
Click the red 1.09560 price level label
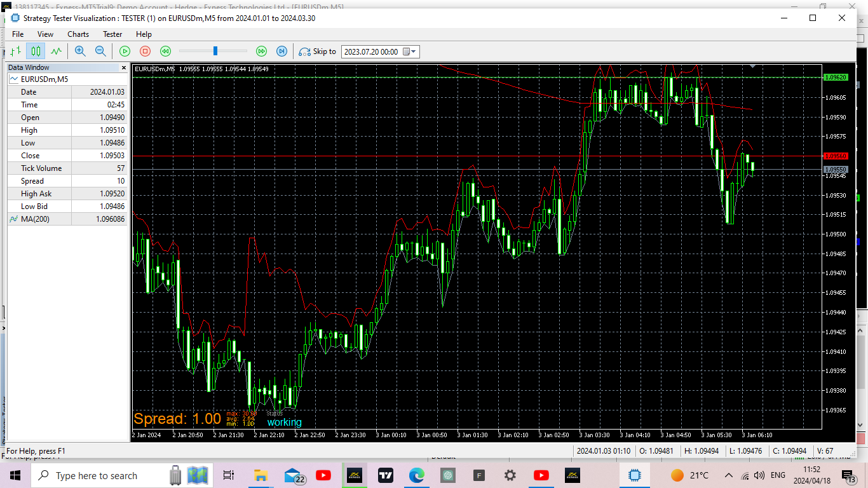click(836, 156)
